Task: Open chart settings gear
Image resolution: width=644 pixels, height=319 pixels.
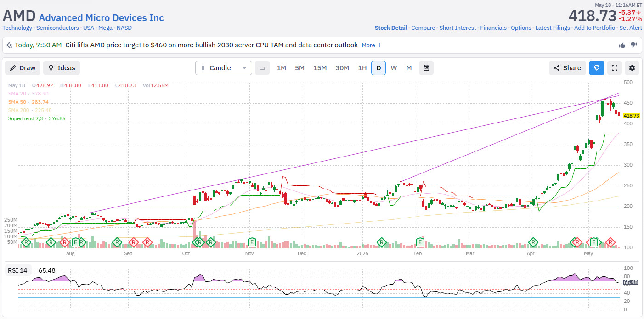Action: 632,68
